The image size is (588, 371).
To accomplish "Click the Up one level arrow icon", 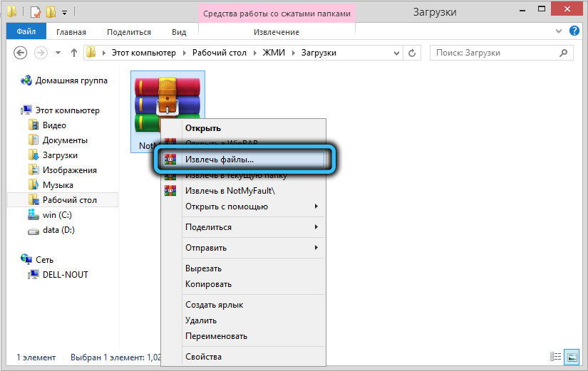I will (x=73, y=53).
